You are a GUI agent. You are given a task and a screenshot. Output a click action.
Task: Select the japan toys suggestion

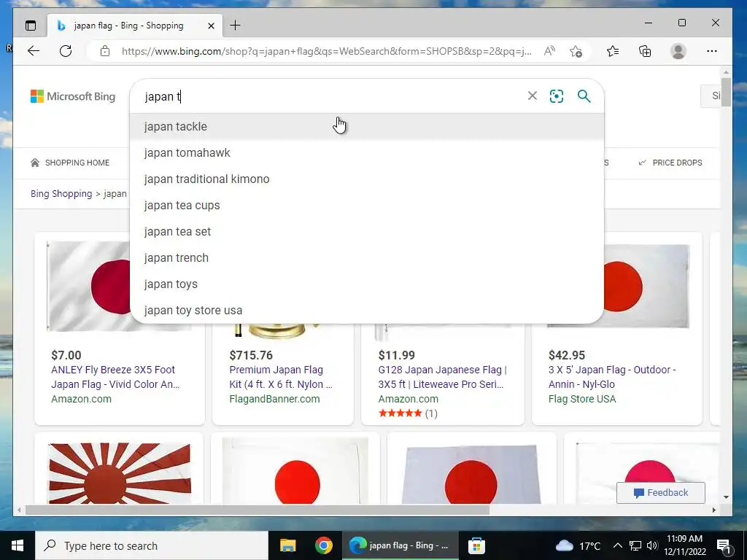pos(367,284)
